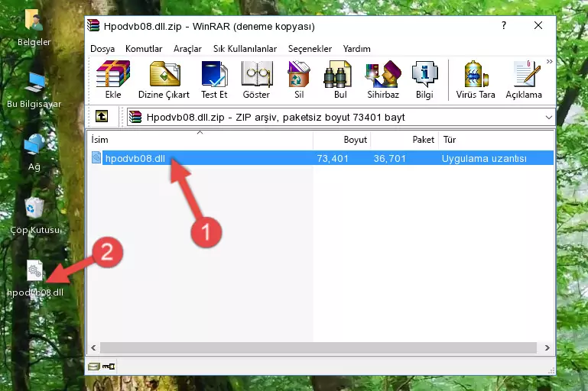Click the 73,401 size value
The image size is (588, 391).
(x=333, y=158)
